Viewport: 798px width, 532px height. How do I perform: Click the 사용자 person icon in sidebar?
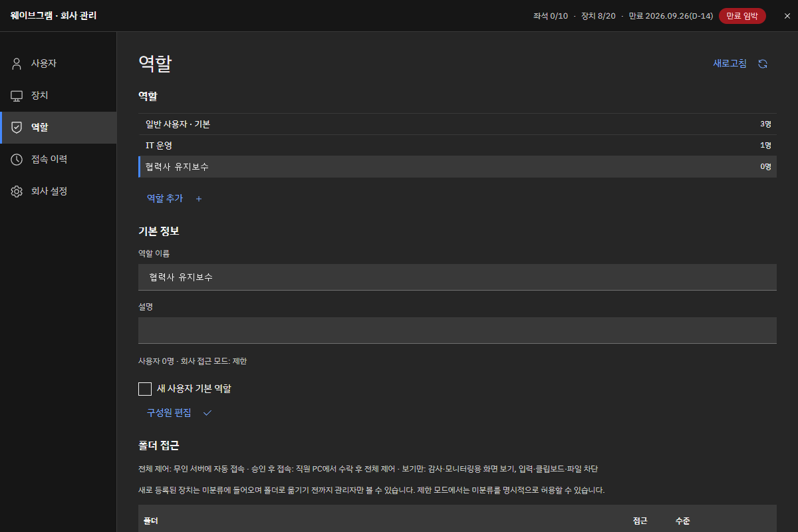(x=17, y=64)
